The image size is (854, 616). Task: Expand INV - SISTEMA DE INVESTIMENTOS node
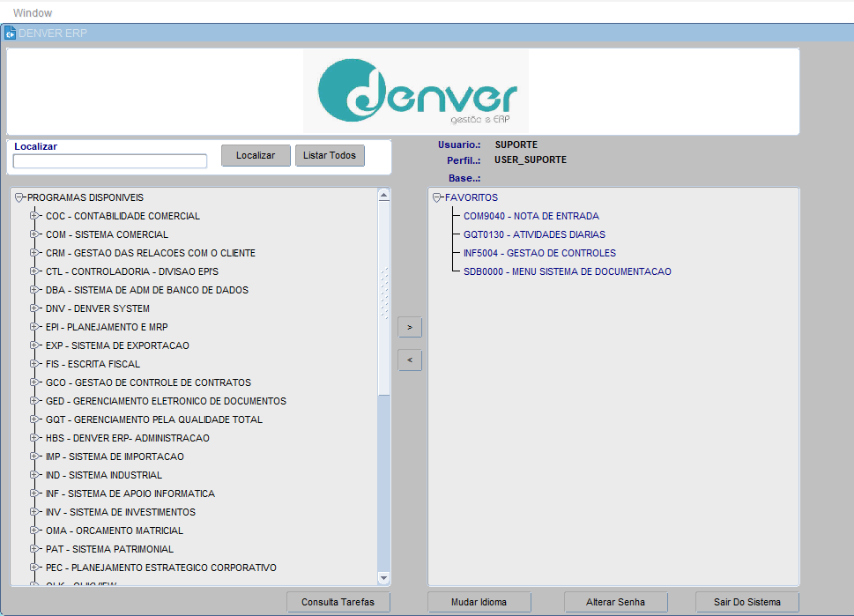click(34, 512)
